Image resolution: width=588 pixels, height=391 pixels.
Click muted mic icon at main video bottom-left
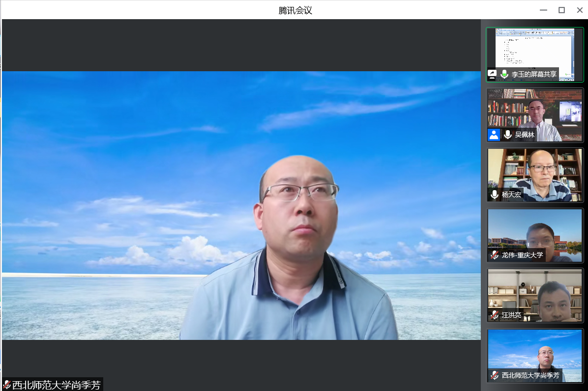(7, 385)
